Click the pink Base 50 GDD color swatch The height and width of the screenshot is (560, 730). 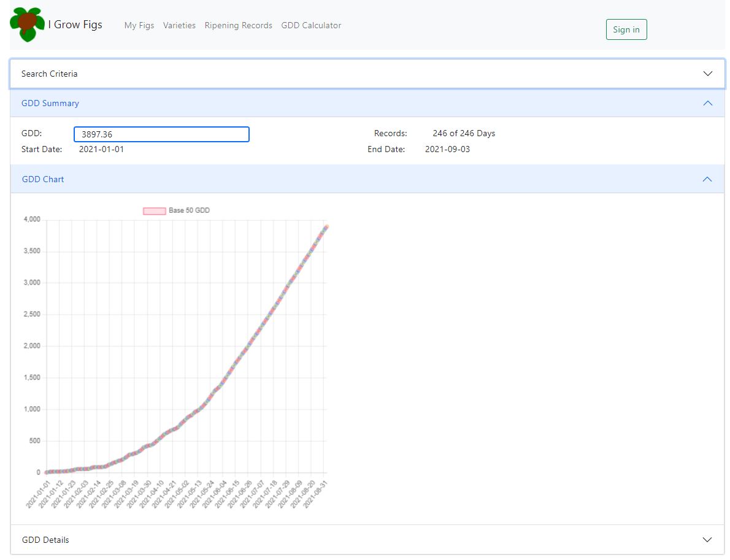[x=155, y=210]
